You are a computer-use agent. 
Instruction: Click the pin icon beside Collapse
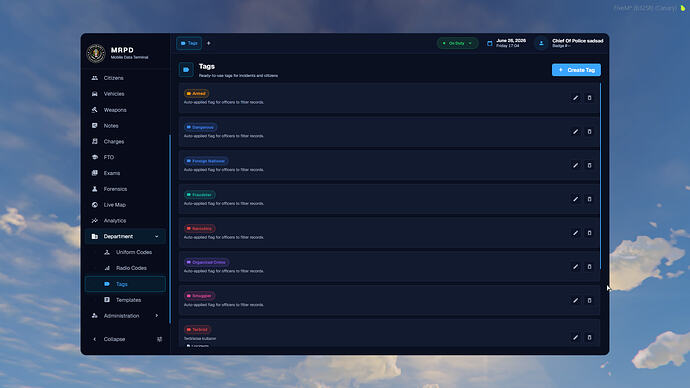click(159, 339)
